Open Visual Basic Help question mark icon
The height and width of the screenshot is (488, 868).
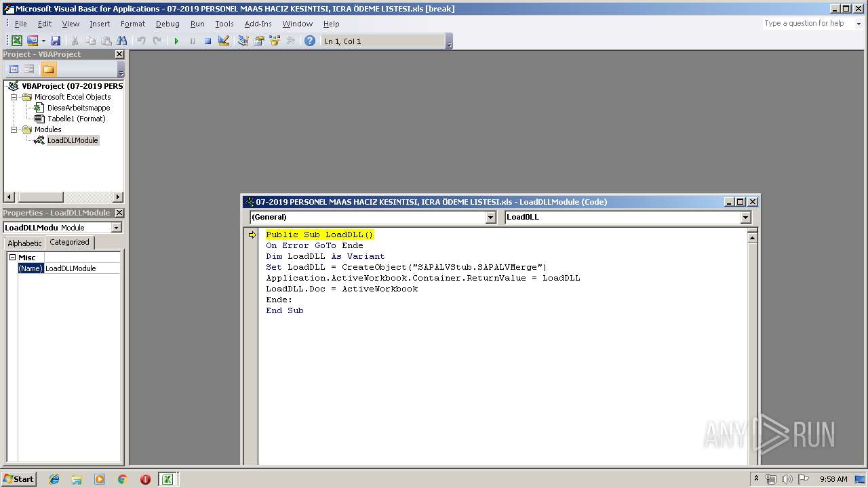pyautogui.click(x=310, y=41)
